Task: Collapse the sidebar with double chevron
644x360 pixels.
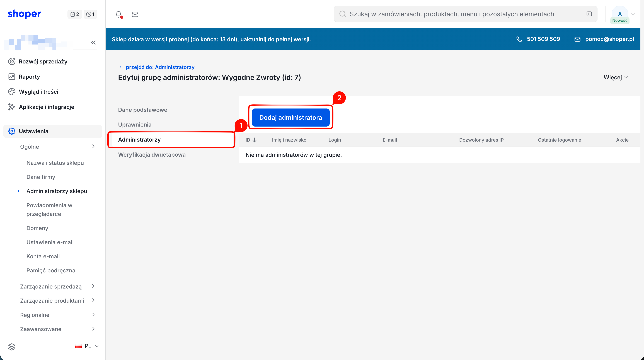Action: 93,42
